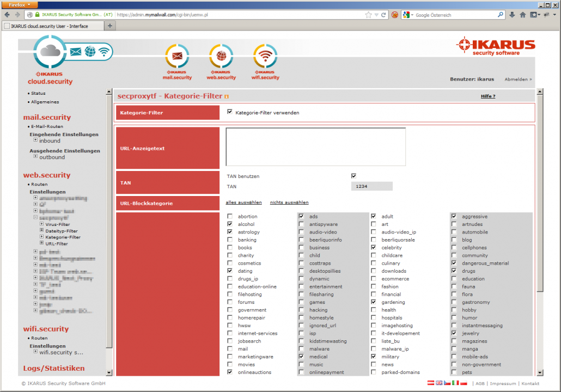Screen dimensions: 561x392
Task: Collapse the secproxytf tree node
Action: tap(35, 217)
